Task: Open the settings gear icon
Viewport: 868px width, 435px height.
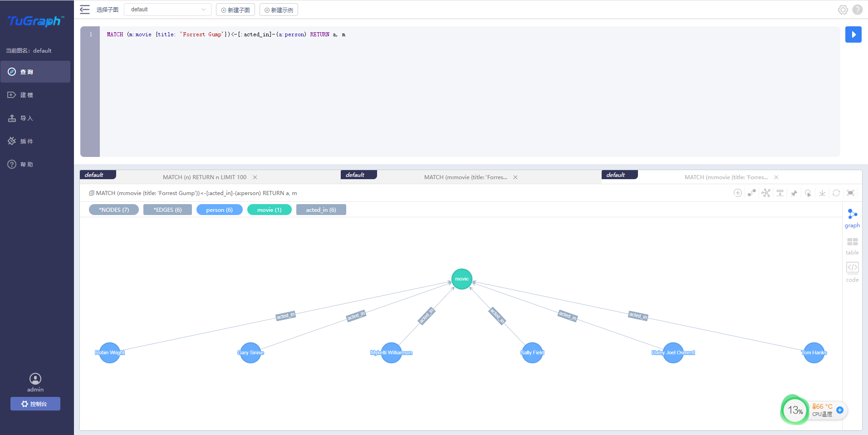Action: (x=843, y=10)
